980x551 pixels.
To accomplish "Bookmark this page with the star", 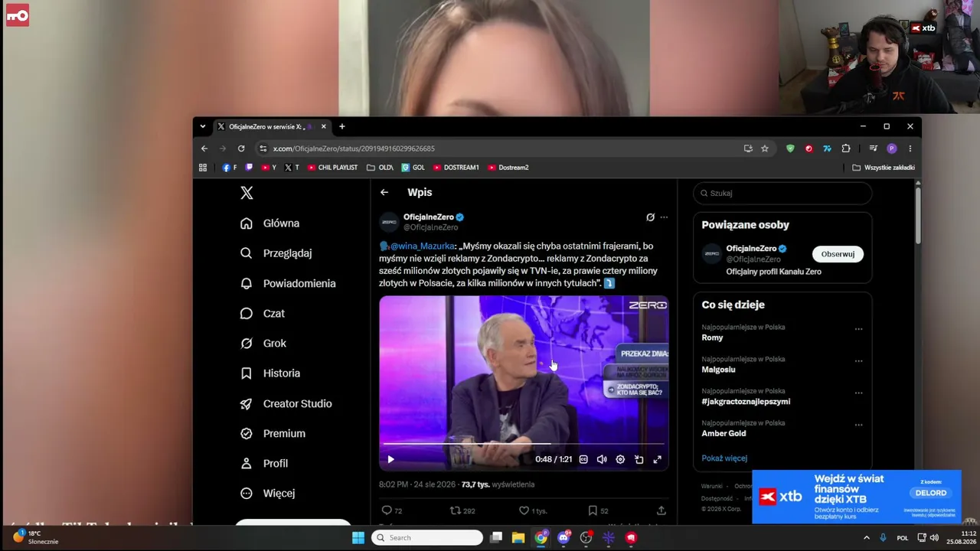I will coord(765,148).
